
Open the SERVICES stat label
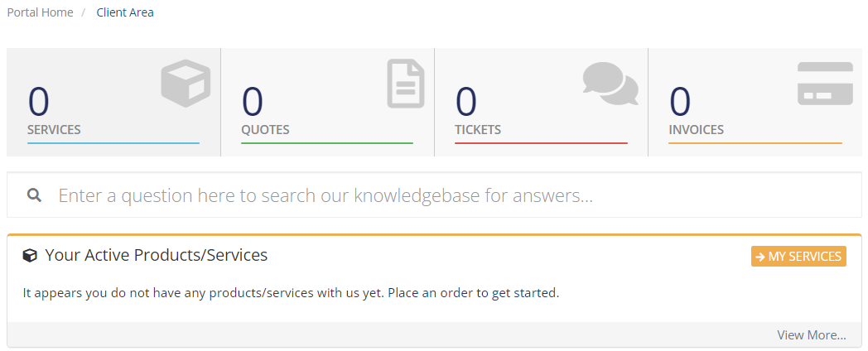pos(54,129)
